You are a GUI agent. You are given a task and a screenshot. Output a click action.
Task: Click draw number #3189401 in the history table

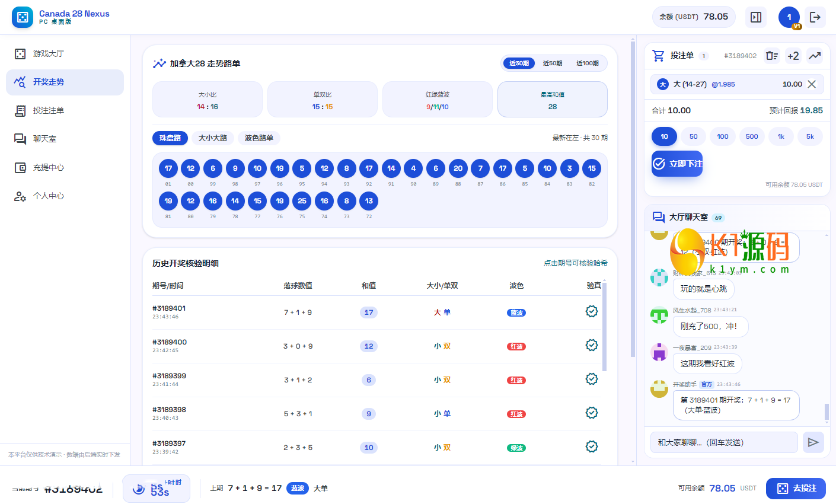pyautogui.click(x=169, y=308)
